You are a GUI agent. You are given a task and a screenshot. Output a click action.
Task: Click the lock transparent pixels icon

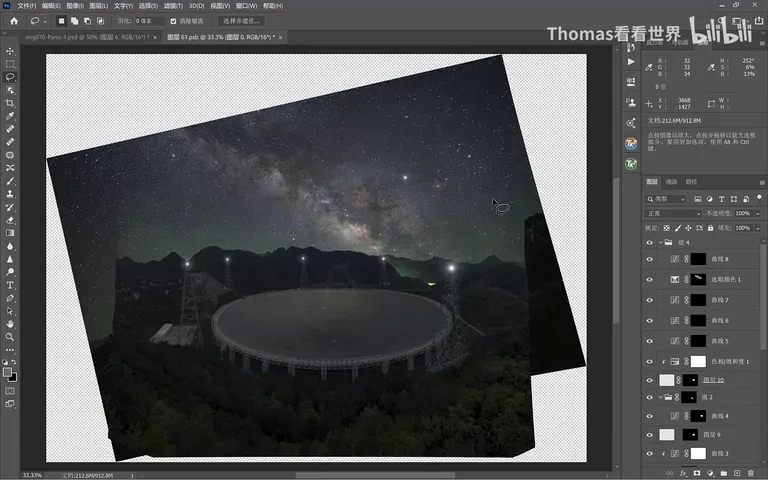pos(667,228)
